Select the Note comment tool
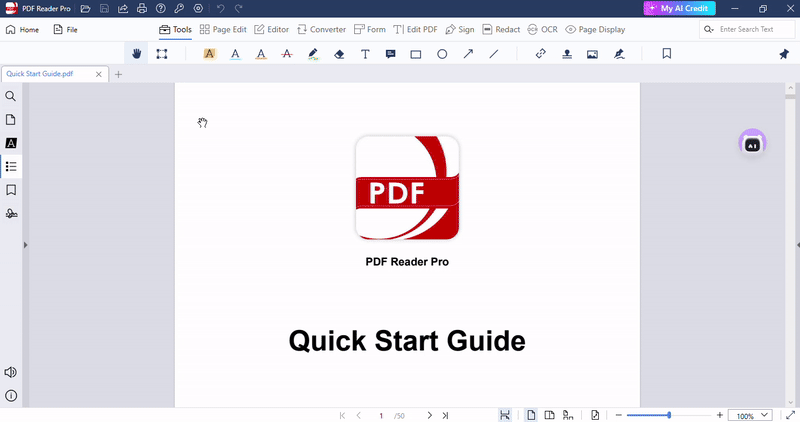Viewport: 800px width, 422px height. pyautogui.click(x=390, y=54)
